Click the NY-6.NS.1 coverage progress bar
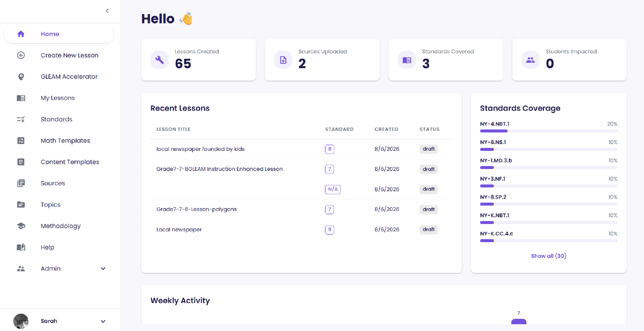Viewport: 644px width, 331px height. (549, 149)
